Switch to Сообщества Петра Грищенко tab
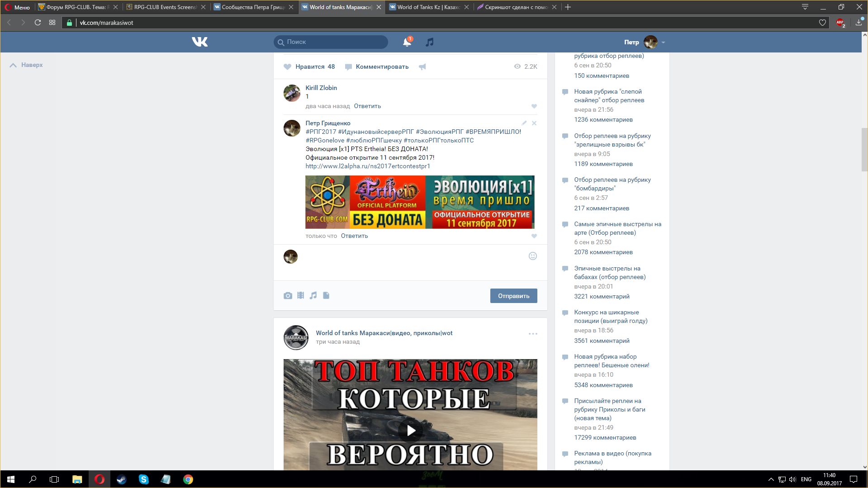Image resolution: width=868 pixels, height=488 pixels. click(253, 7)
